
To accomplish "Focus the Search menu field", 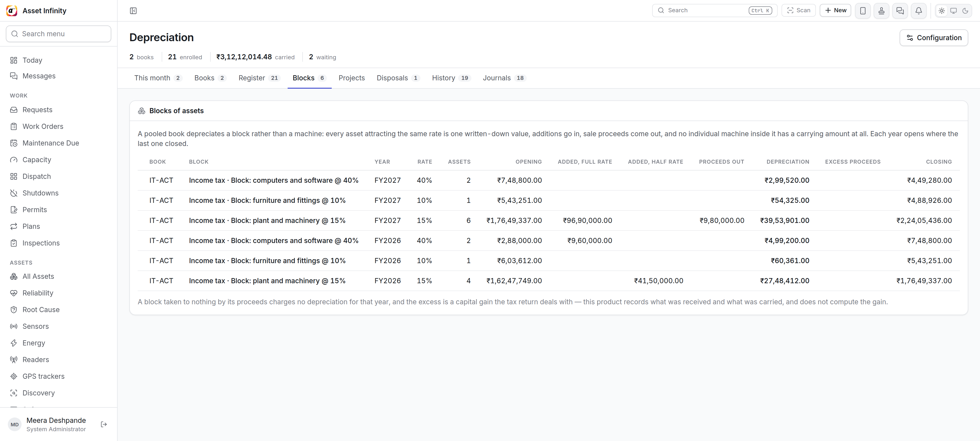I will tap(59, 34).
